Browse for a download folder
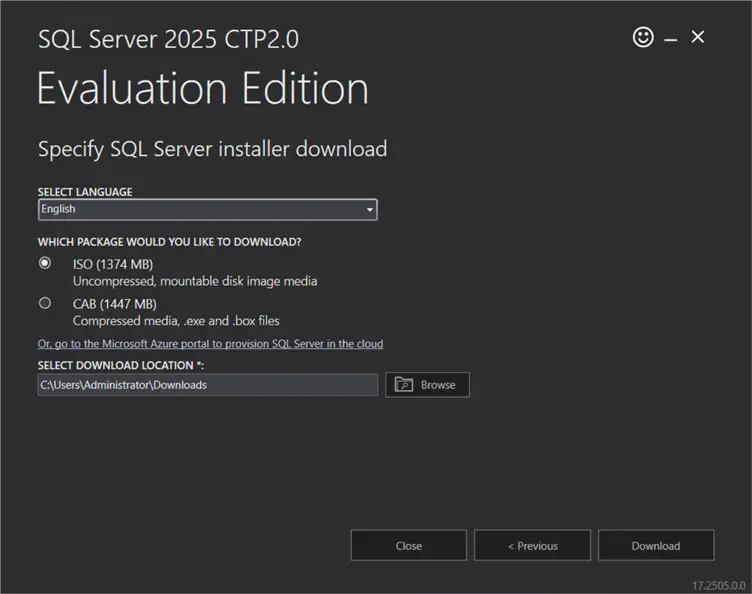752x594 pixels. pyautogui.click(x=427, y=385)
